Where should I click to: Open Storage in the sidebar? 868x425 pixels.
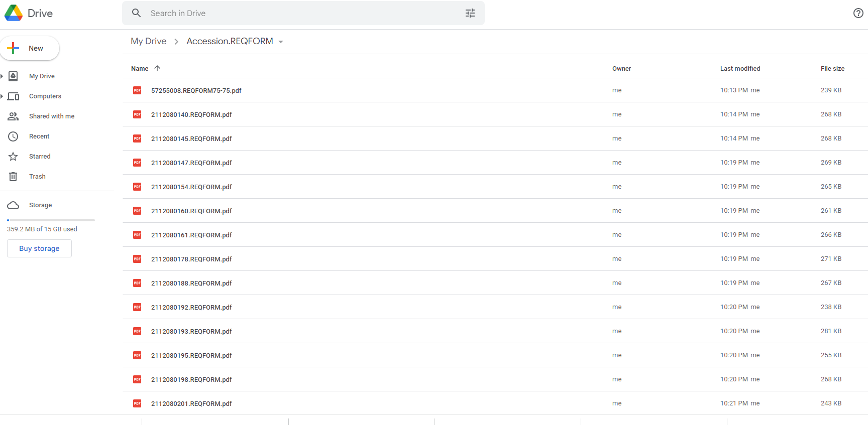(40, 205)
